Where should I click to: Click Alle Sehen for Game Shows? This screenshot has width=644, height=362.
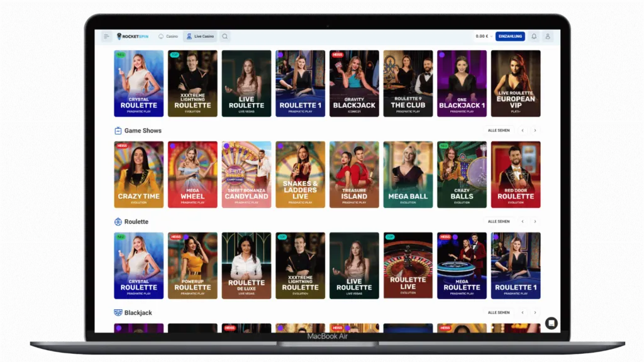[x=499, y=131]
